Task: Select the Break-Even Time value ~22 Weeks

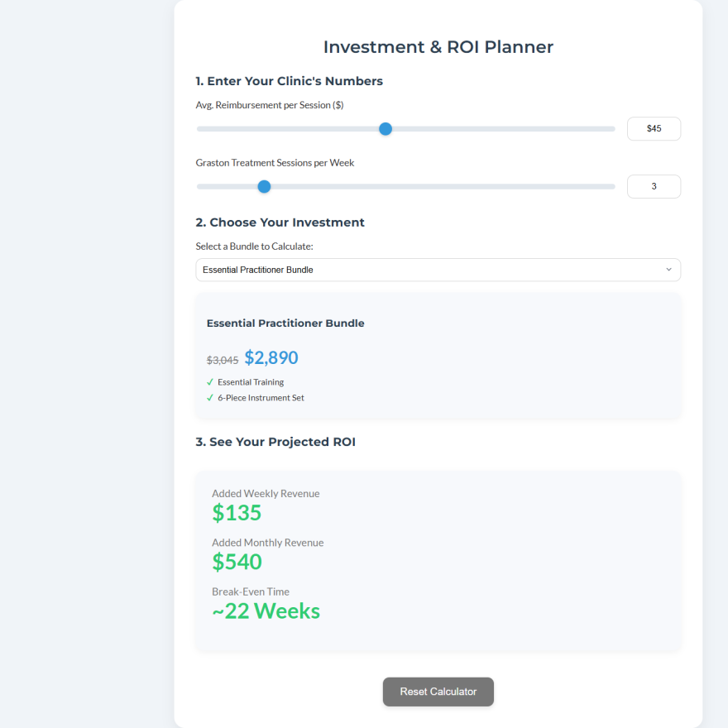Action: (x=266, y=611)
